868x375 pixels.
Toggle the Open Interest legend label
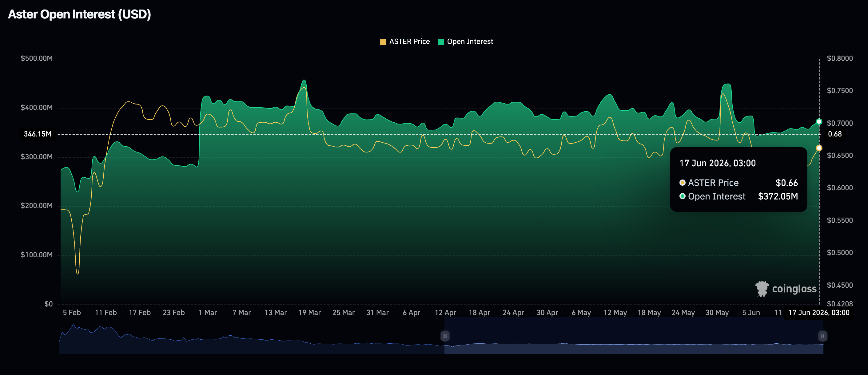[470, 41]
